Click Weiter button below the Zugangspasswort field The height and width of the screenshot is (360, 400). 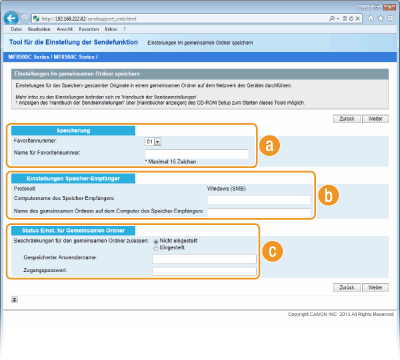pyautogui.click(x=375, y=287)
